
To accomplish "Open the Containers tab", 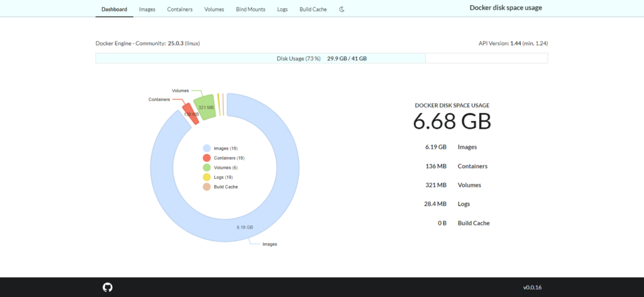I will click(180, 9).
